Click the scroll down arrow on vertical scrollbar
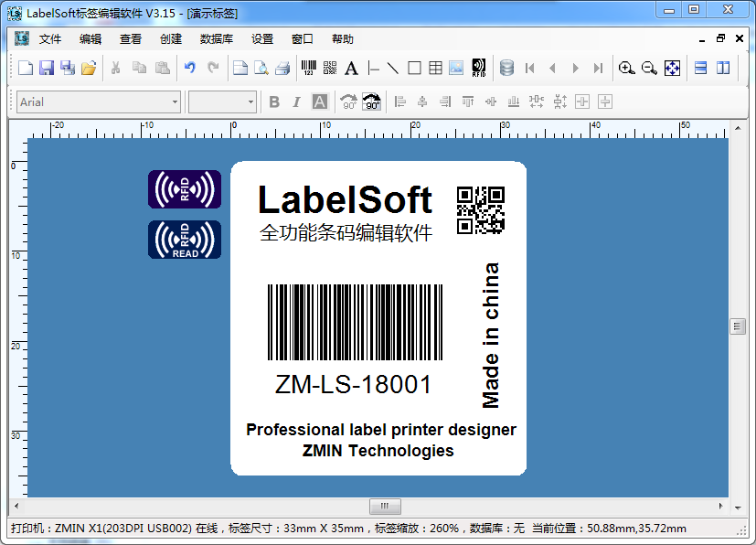The height and width of the screenshot is (545, 756). click(738, 508)
